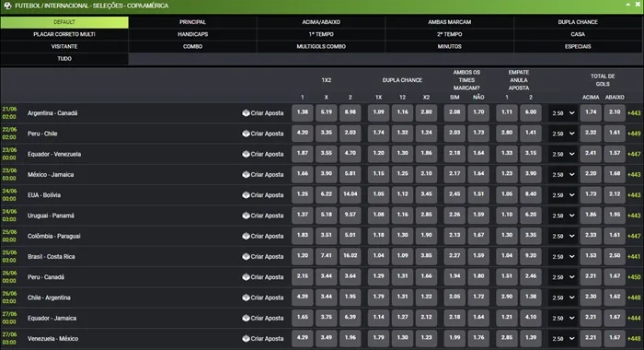Open the Equador - Jamaica match

pos(52,319)
